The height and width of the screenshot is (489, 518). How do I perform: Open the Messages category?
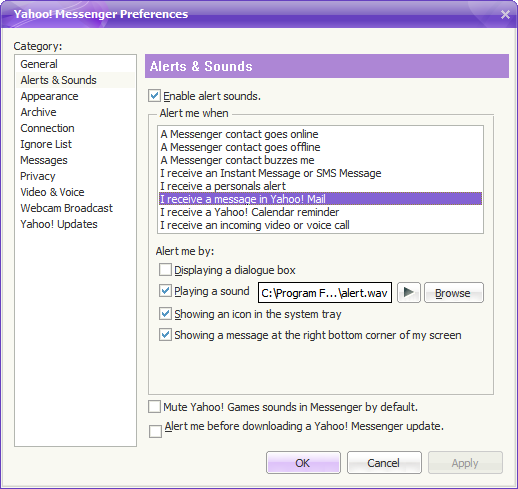coord(75,160)
